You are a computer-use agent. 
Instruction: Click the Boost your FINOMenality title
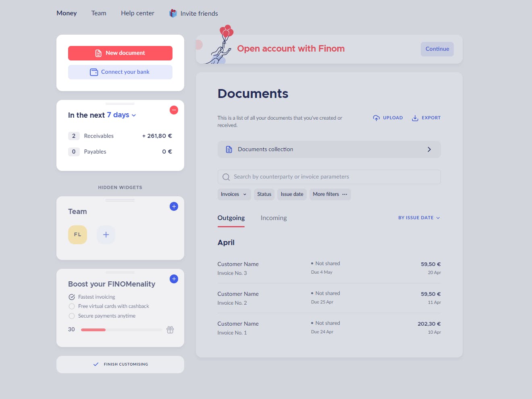click(x=112, y=284)
